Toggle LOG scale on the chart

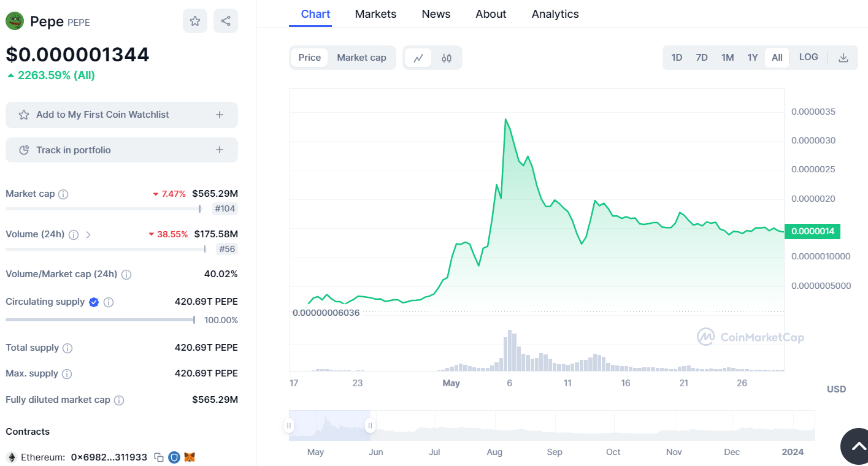[808, 57]
